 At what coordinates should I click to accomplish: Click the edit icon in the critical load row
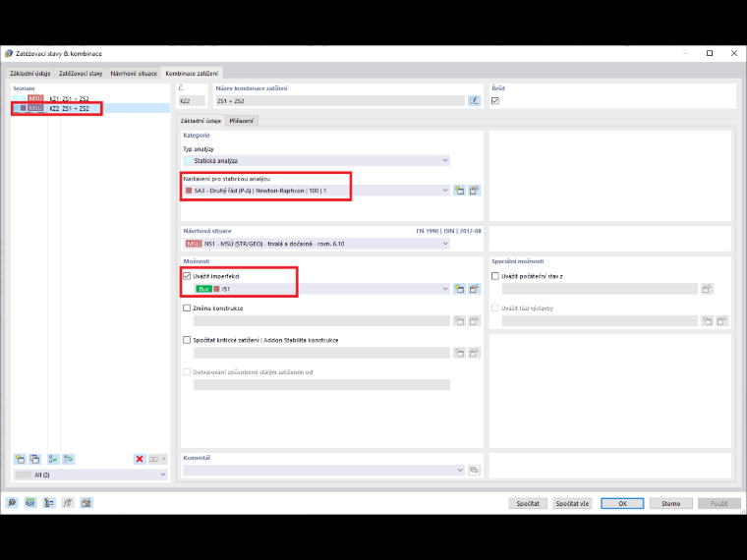(474, 353)
